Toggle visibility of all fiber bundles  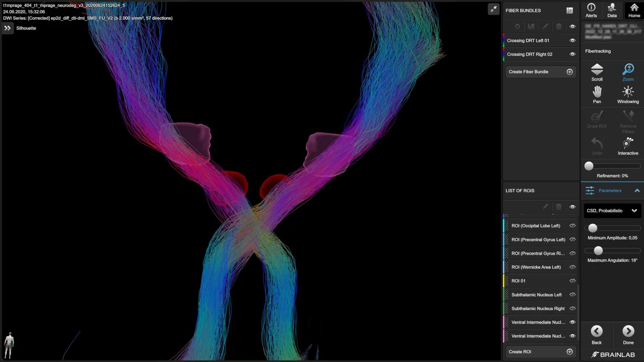click(572, 26)
